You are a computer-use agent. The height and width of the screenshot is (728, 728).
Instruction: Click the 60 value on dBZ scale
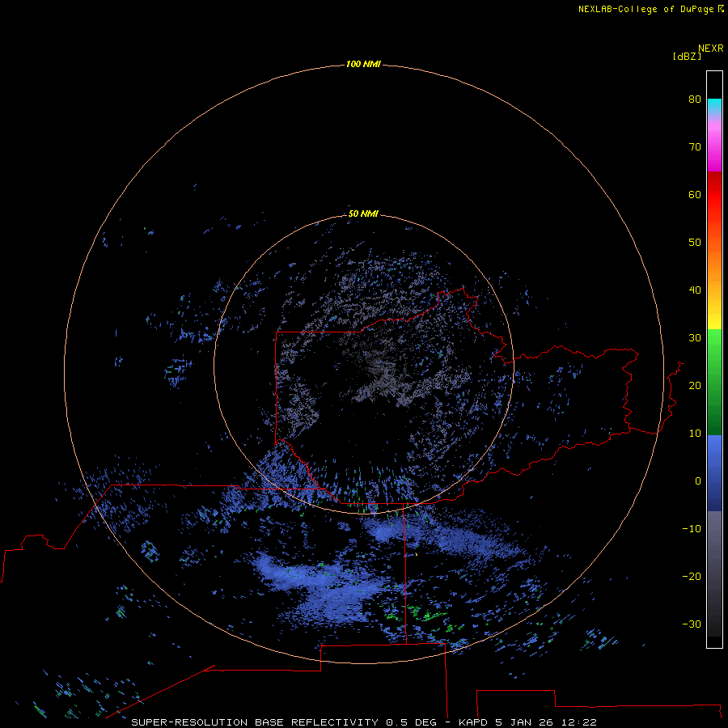point(695,194)
